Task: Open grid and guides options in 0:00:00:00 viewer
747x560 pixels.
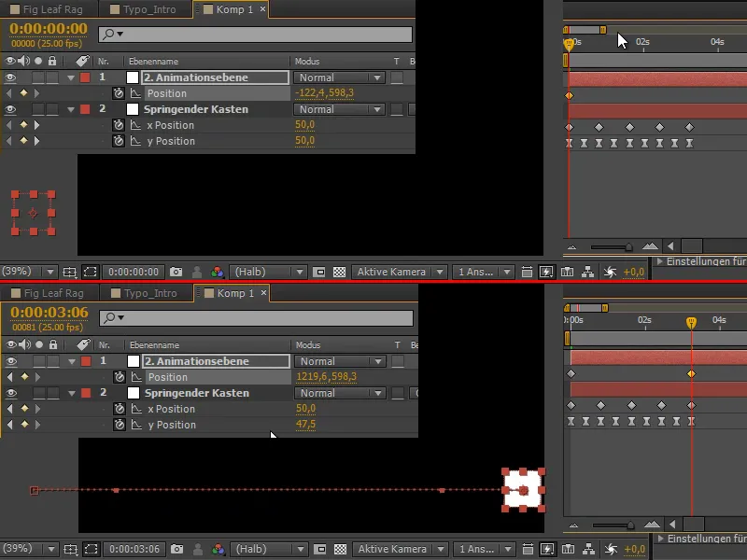Action: tap(69, 272)
